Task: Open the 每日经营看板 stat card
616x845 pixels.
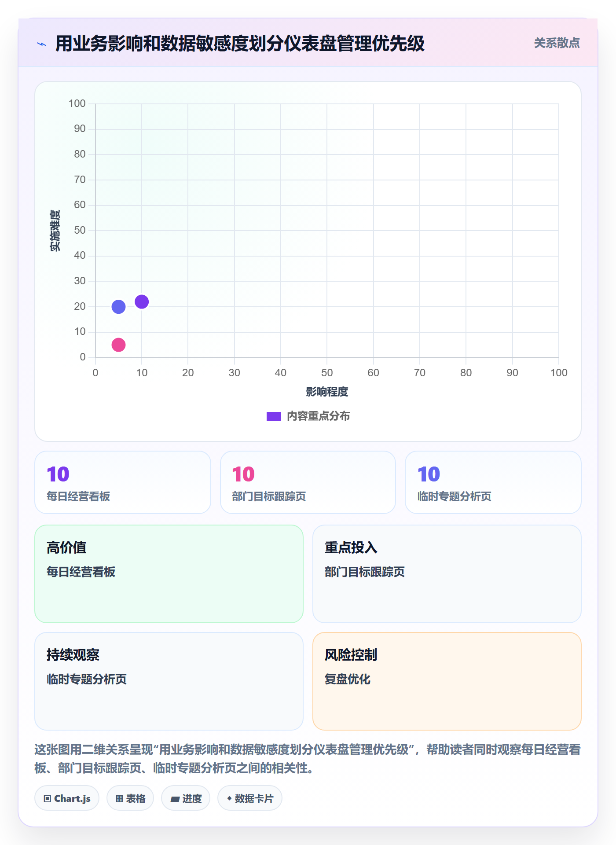Action: [x=123, y=482]
